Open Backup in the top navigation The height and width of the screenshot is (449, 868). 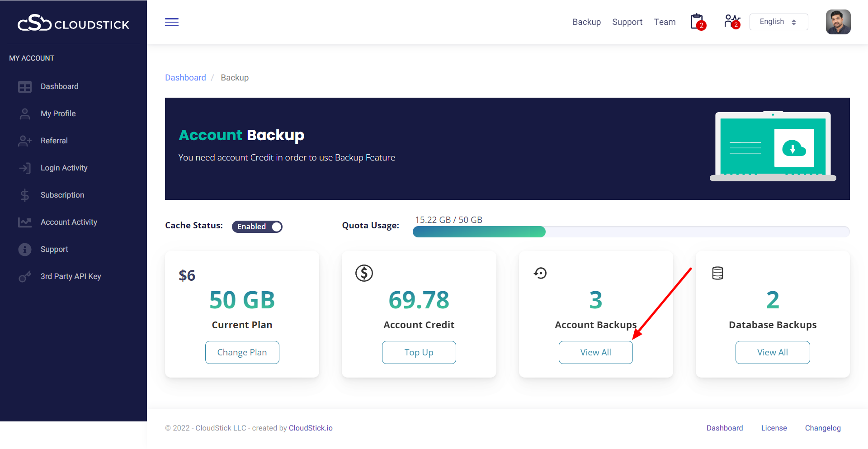586,22
